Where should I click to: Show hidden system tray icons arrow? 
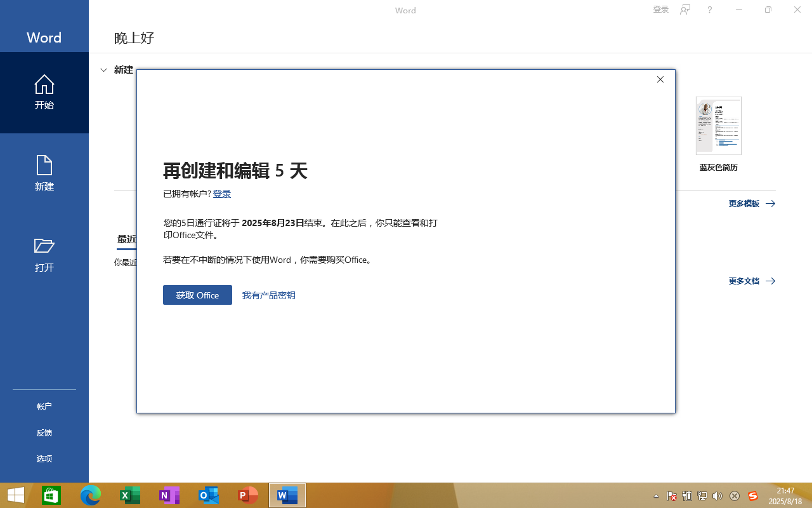[656, 496]
